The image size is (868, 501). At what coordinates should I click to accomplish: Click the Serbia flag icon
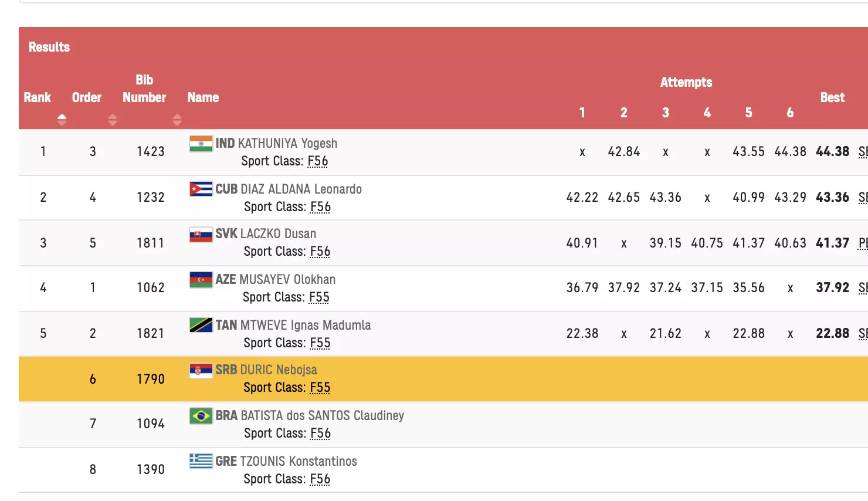(x=201, y=371)
